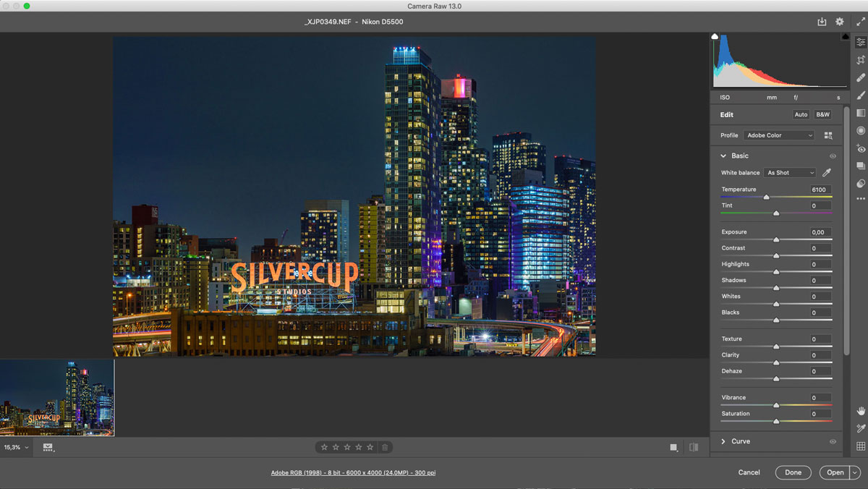Select the Radial Filter tool

click(861, 131)
